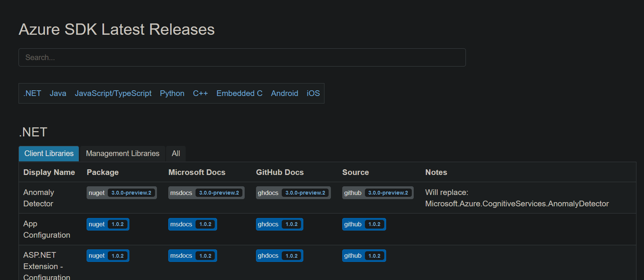Jump to the .NET language link
644x280 pixels.
tap(32, 93)
